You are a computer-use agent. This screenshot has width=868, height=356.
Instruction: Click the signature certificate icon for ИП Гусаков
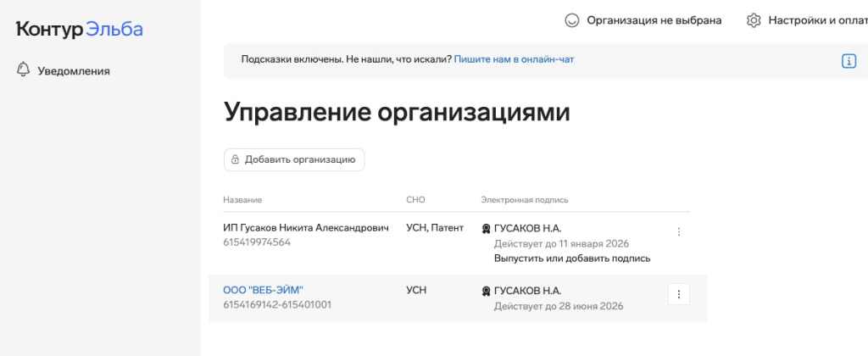(486, 229)
